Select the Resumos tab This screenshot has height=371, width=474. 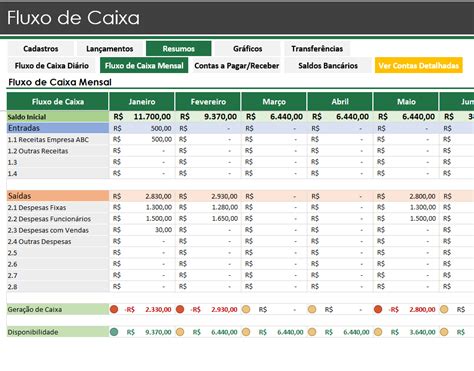point(179,49)
